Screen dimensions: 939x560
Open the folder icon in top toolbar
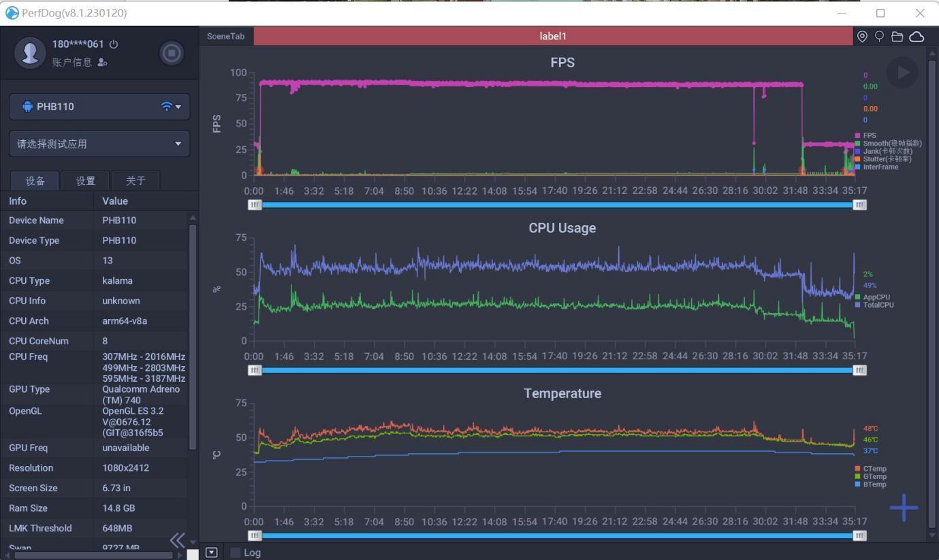click(897, 37)
